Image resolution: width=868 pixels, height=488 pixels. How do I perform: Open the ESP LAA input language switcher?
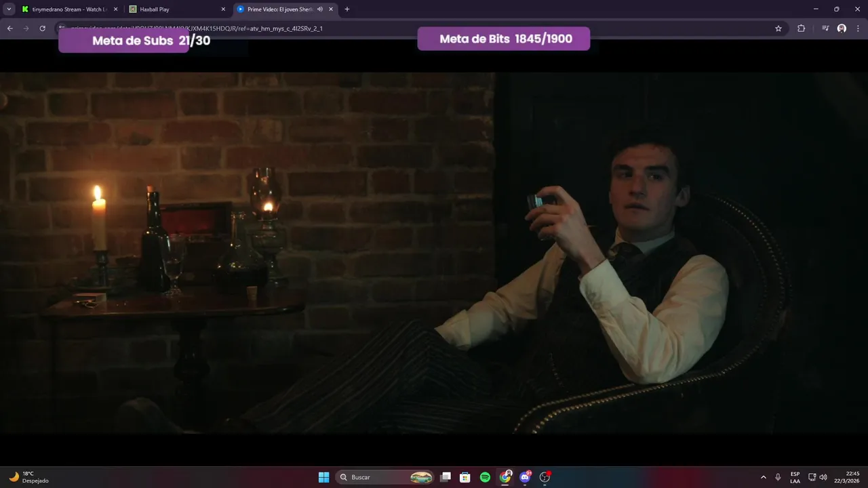click(x=795, y=477)
